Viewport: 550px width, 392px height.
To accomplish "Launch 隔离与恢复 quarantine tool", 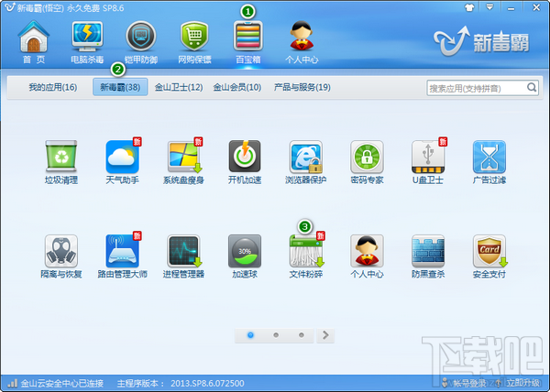I will (61, 256).
